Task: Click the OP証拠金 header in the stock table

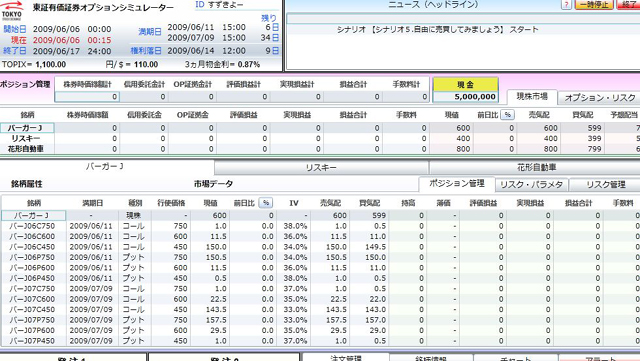Action: click(193, 115)
